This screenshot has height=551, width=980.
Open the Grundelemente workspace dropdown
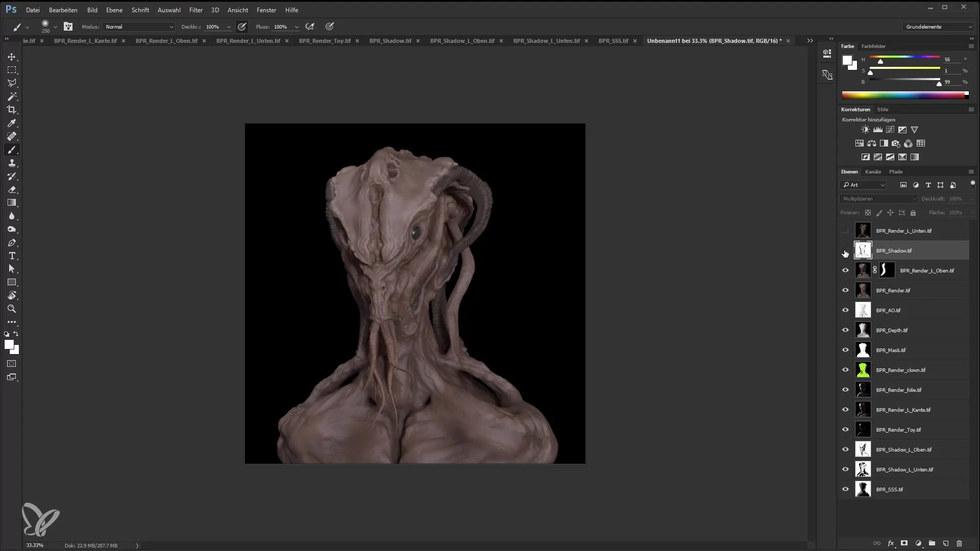click(x=938, y=27)
